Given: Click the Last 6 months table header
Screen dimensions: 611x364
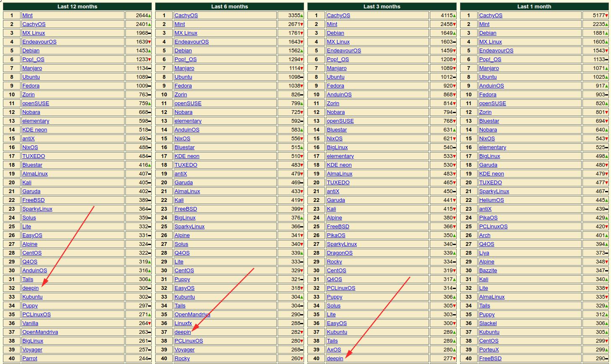Looking at the screenshot, I should click(x=229, y=7).
